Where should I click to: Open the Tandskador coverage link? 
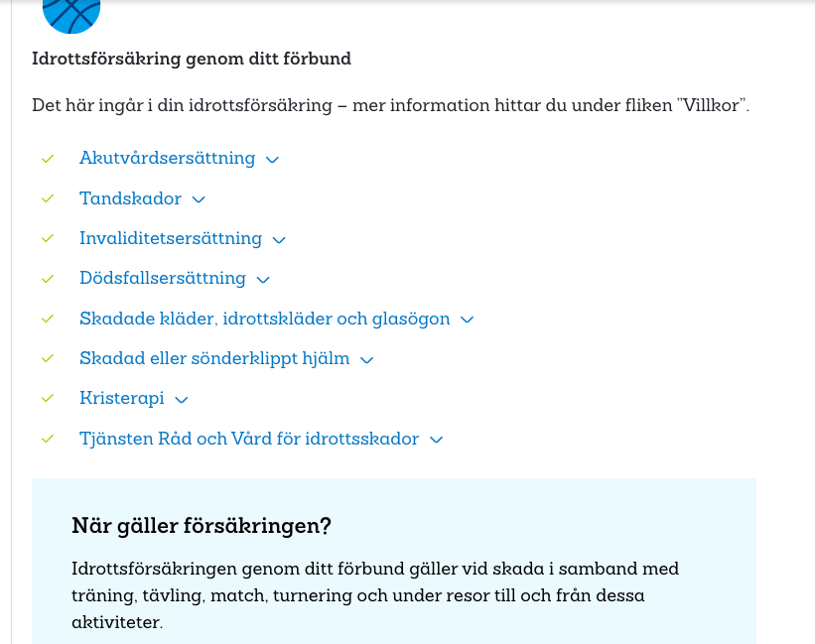(130, 198)
